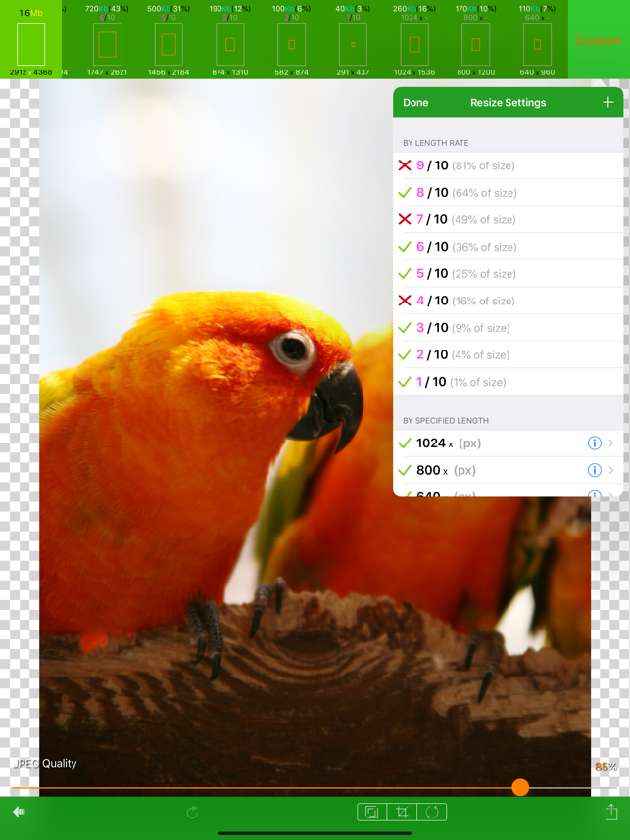This screenshot has width=630, height=840.
Task: Toggle the 5/10 length rate option
Action: [509, 274]
